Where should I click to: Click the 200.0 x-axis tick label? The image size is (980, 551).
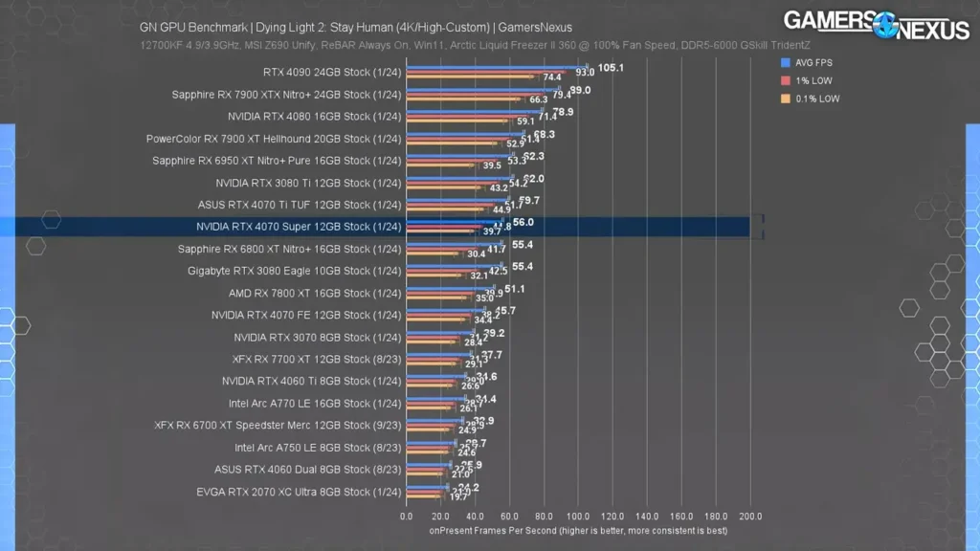(x=750, y=517)
